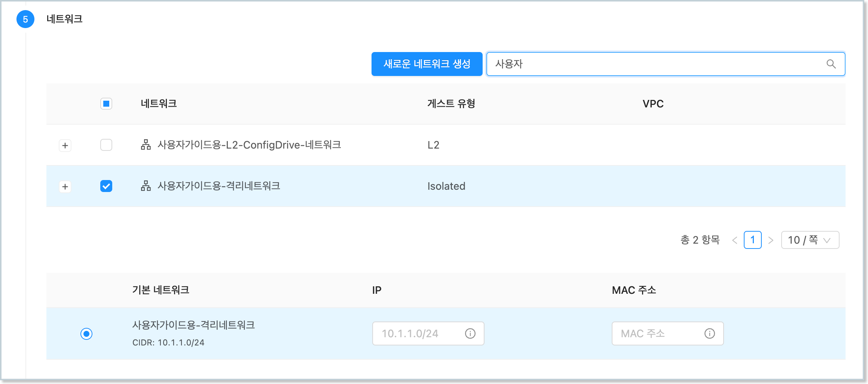Click network icon beside 사용자가이드용-격리네트워크 row

pyautogui.click(x=146, y=186)
